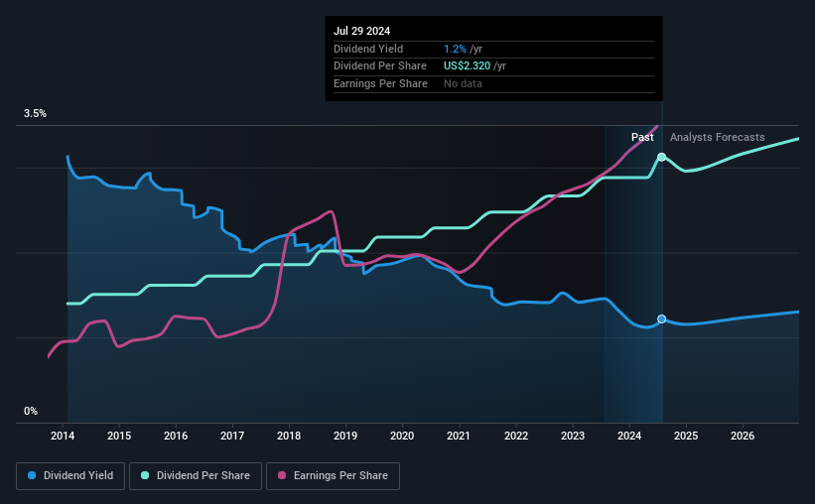815x504 pixels.
Task: Click the blue Dividend Yield legend dot
Action: [32, 475]
